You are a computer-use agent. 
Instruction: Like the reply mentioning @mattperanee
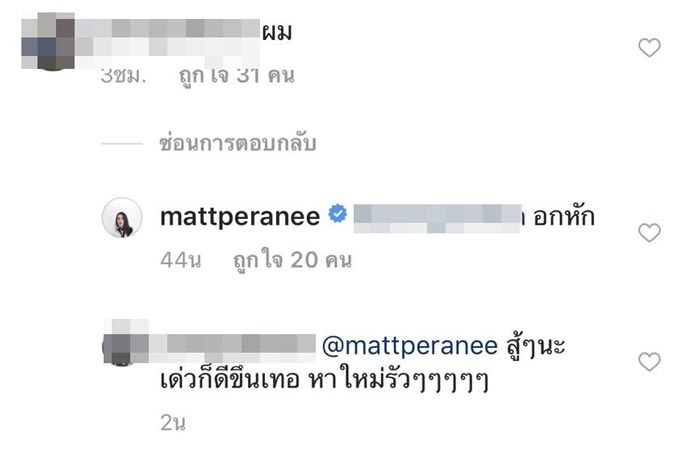pos(649,362)
